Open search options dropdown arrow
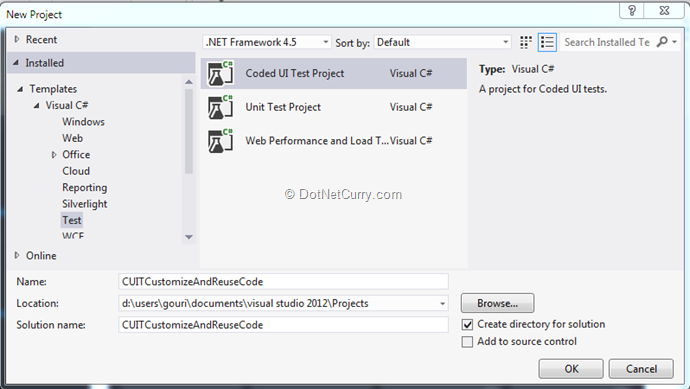 pos(675,42)
